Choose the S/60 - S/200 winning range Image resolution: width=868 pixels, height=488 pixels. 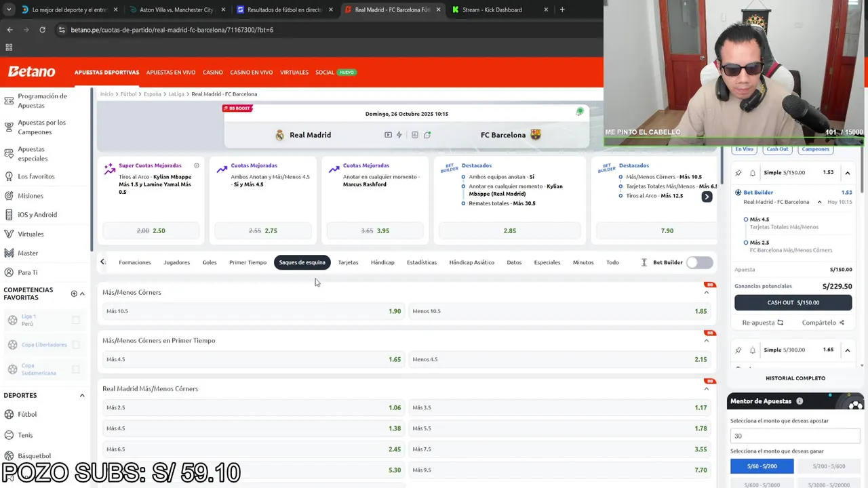762,466
